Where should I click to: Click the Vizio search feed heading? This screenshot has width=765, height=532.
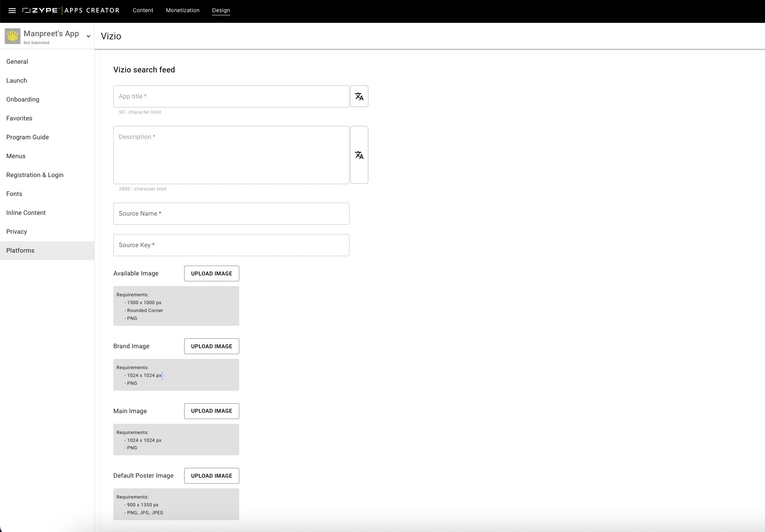(x=144, y=70)
